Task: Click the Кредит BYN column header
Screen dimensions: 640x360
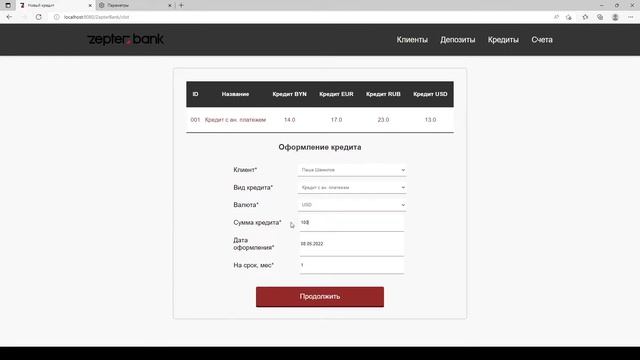Action: click(289, 94)
